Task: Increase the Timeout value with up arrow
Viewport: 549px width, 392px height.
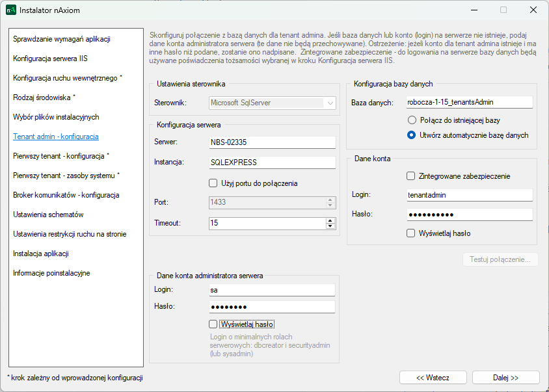Action: [x=330, y=220]
